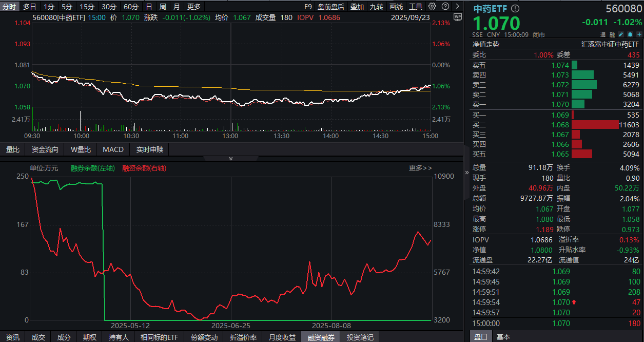Select the 折溢价率 bottom tab
Image resolution: width=644 pixels, height=342 pixels.
coord(243,337)
